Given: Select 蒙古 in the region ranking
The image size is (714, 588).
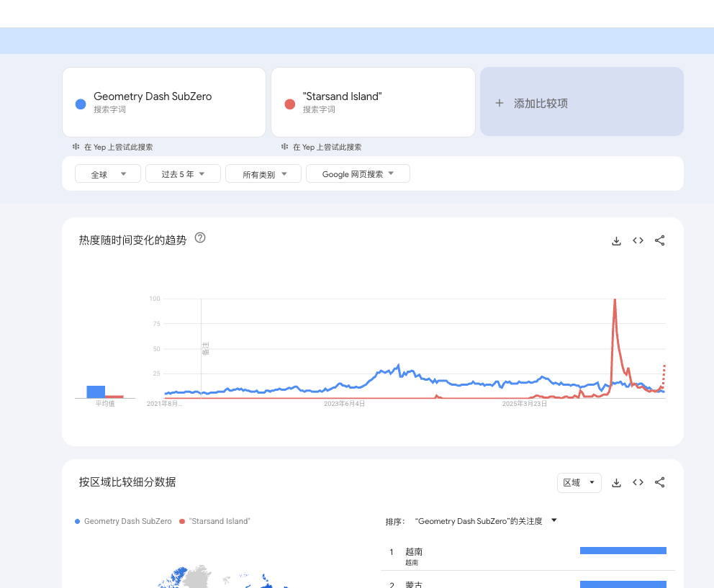Looking at the screenshot, I should (414, 584).
